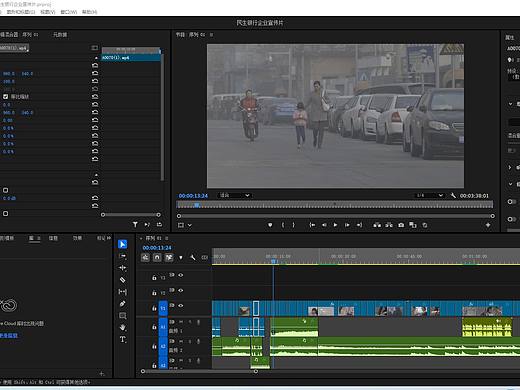
Task: Select the Track Select Forward tool
Action: point(122,256)
